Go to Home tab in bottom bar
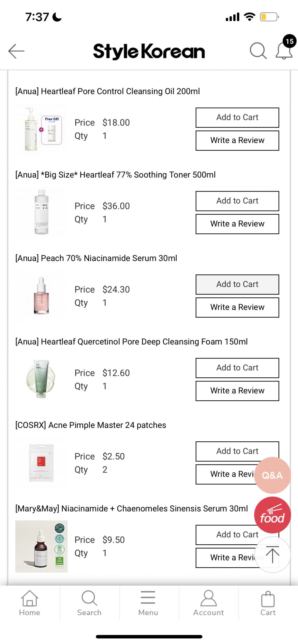 30,603
